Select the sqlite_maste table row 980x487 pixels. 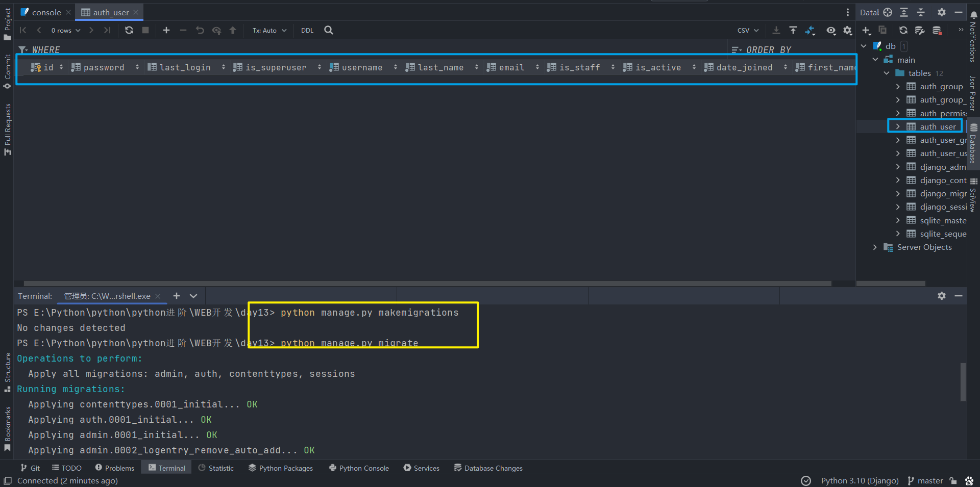coord(937,220)
